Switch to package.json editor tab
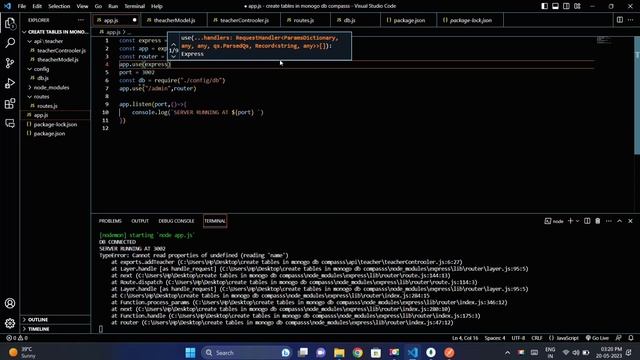This screenshot has height=360, width=640. [x=408, y=20]
